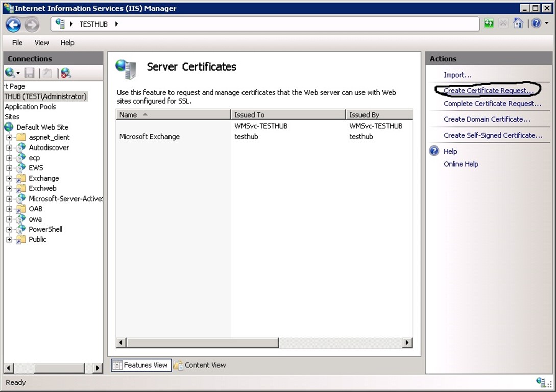The width and height of the screenshot is (556, 392).
Task: Expand the aspnet_client tree node
Action: point(9,137)
